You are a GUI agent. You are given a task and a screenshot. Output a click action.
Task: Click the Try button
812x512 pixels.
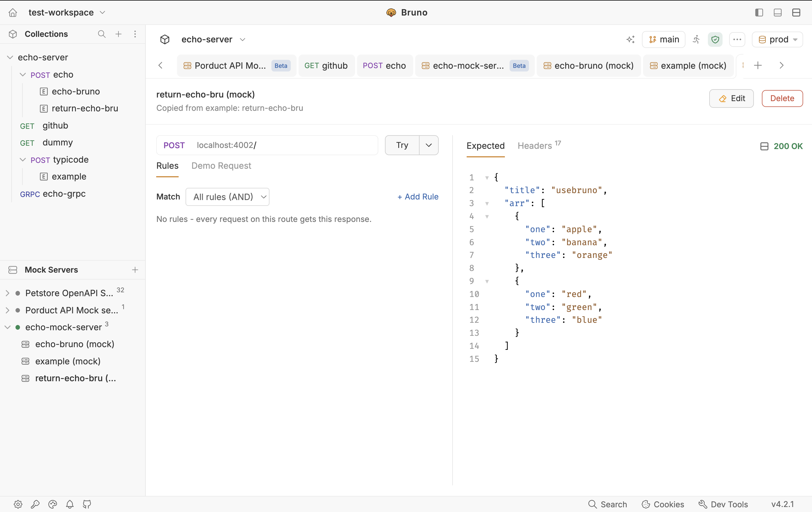402,145
